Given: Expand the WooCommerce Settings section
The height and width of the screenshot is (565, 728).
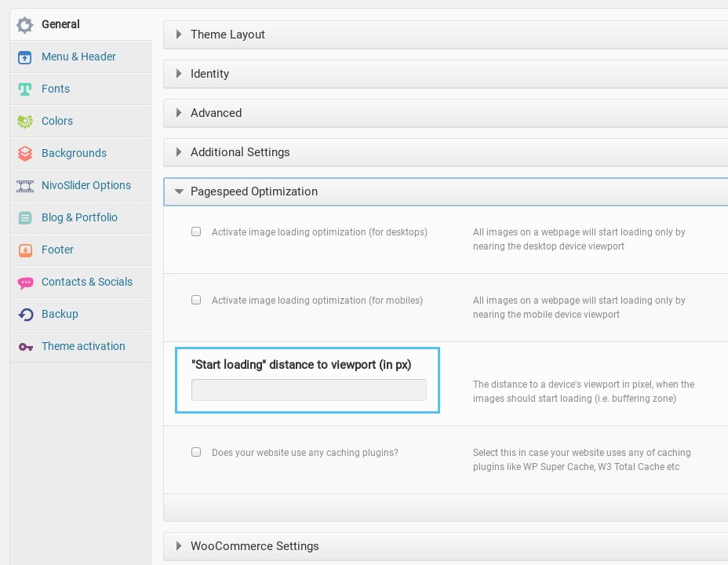Looking at the screenshot, I should coord(254,546).
